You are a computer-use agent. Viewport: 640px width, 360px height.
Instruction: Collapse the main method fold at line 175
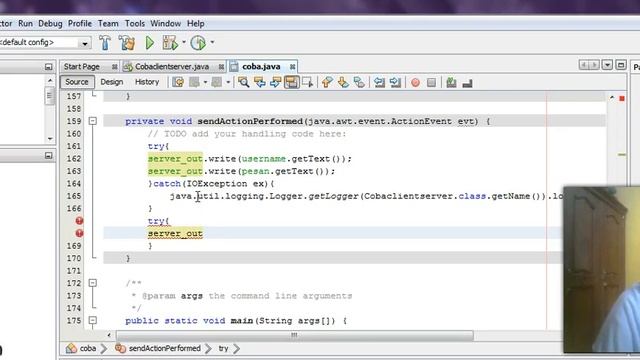click(x=93, y=320)
